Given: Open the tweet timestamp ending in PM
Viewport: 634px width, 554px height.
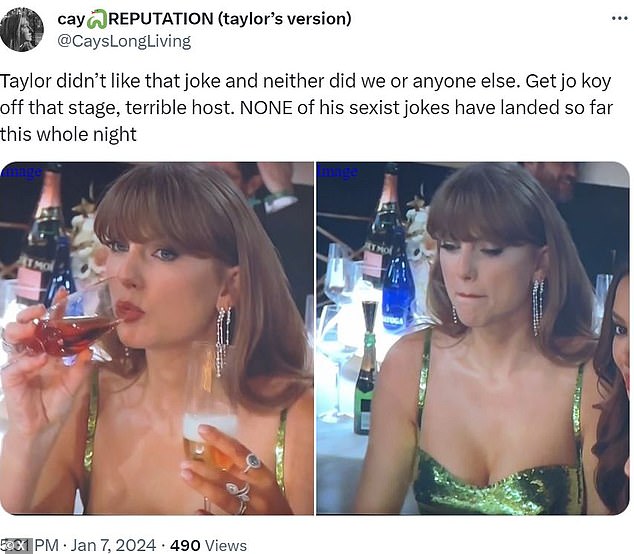Looking at the screenshot, I should tap(35, 545).
